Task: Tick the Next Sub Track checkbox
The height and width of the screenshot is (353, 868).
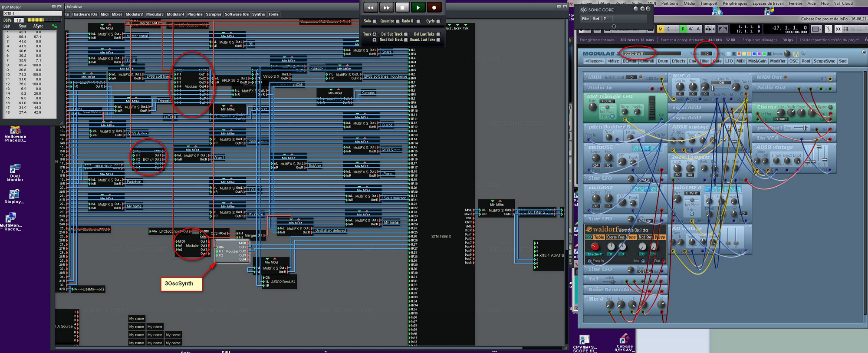Action: click(x=406, y=40)
